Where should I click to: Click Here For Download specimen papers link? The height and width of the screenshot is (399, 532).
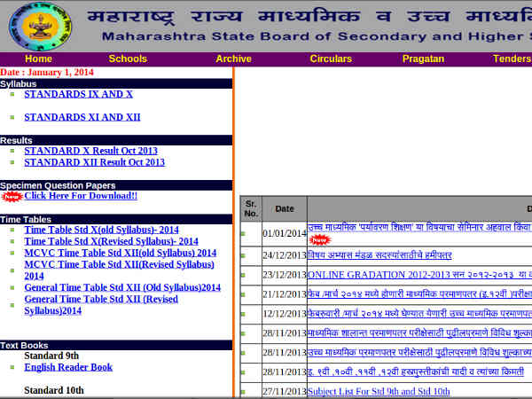click(81, 196)
